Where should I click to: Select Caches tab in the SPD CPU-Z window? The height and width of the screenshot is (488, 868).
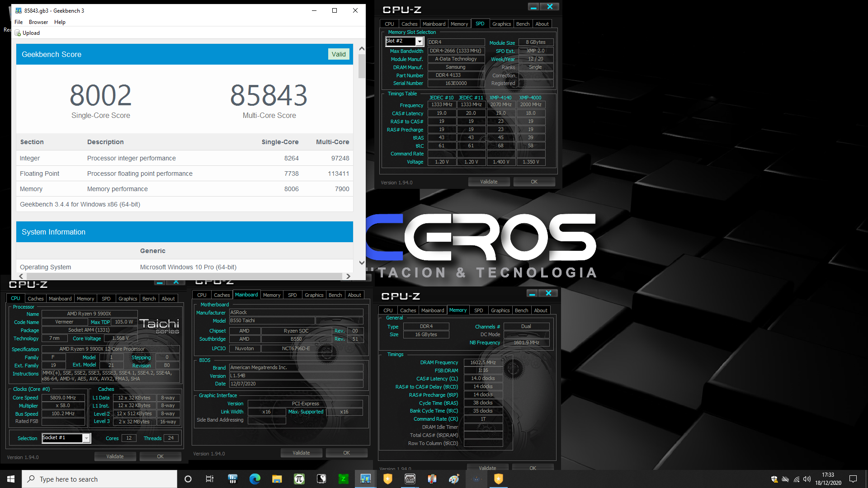(409, 24)
